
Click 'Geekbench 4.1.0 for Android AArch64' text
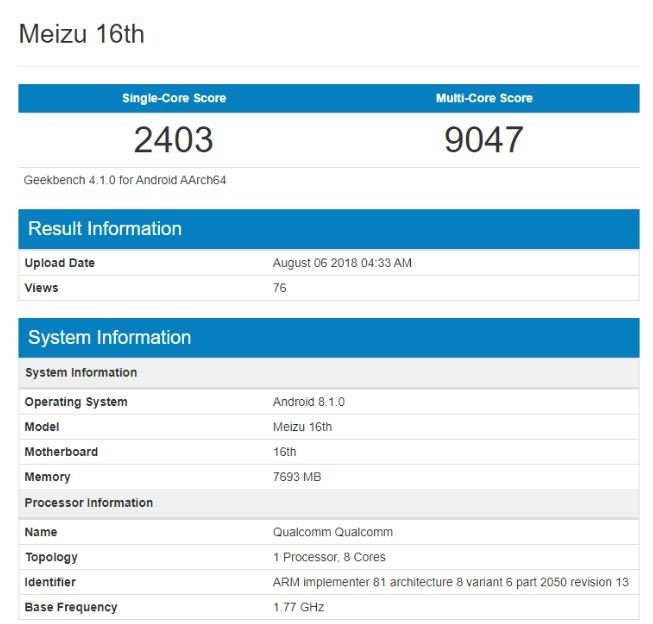click(125, 180)
